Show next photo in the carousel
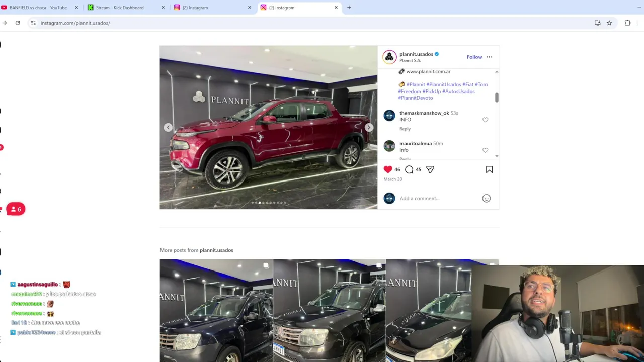Viewport: 644px width, 362px height. [369, 128]
